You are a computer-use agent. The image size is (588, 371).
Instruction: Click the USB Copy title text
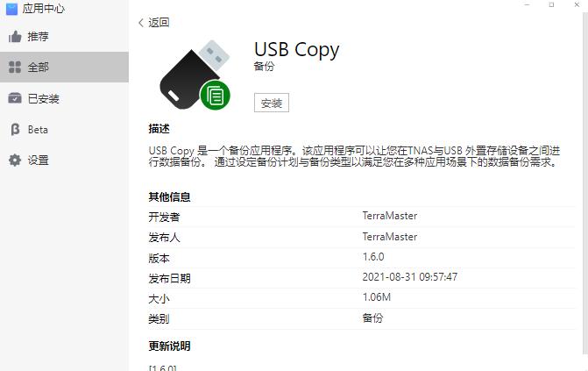(296, 50)
